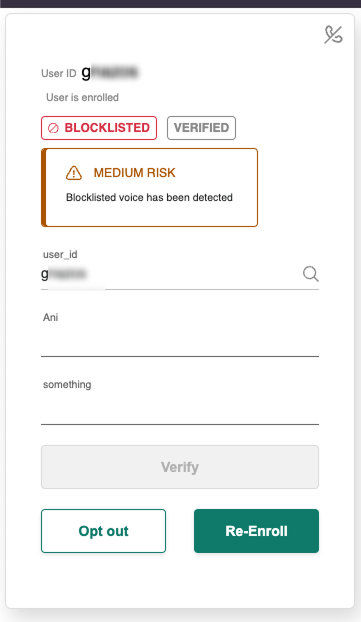Click the search magnifier in user_id field

point(311,274)
